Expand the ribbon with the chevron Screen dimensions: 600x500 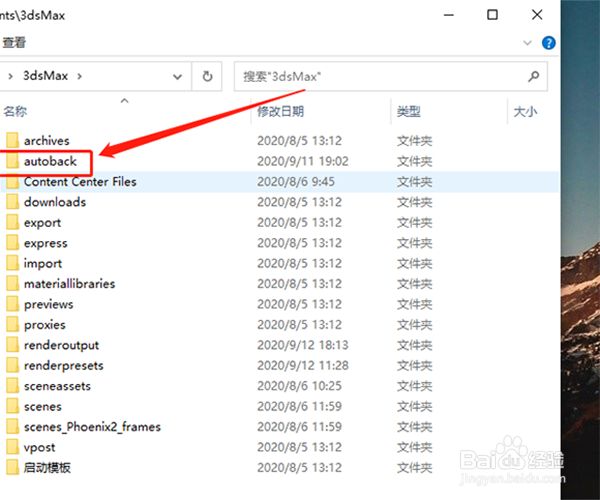pos(527,43)
